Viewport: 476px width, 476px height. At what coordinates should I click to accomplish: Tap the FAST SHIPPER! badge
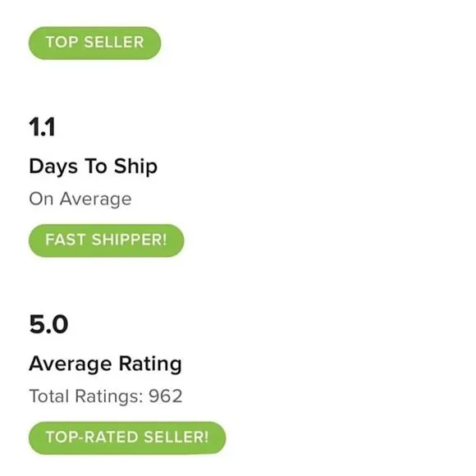click(106, 240)
